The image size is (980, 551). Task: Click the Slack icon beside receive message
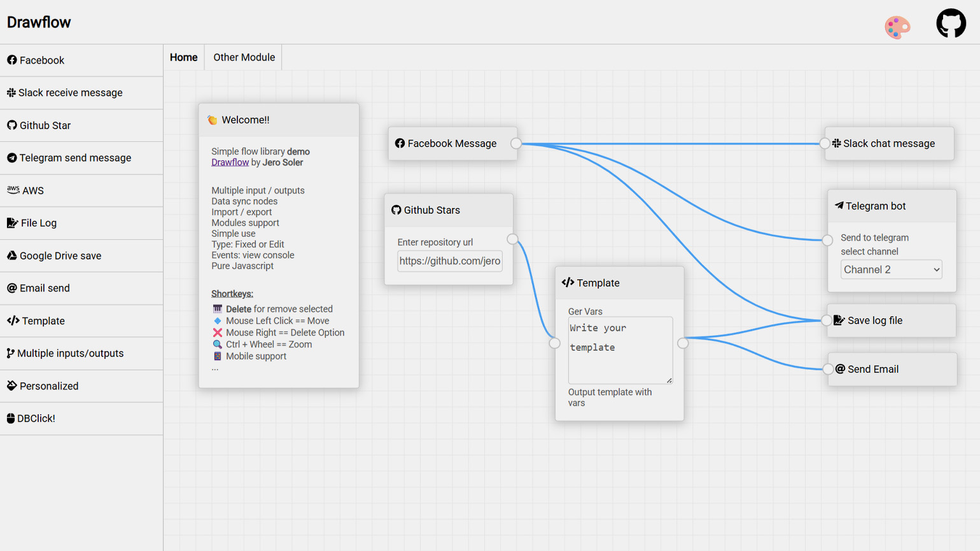tap(11, 93)
